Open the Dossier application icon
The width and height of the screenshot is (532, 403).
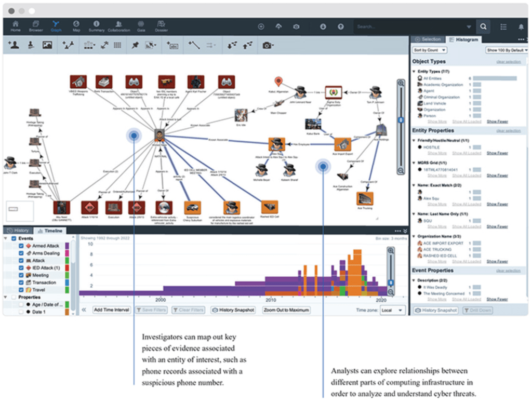[161, 26]
